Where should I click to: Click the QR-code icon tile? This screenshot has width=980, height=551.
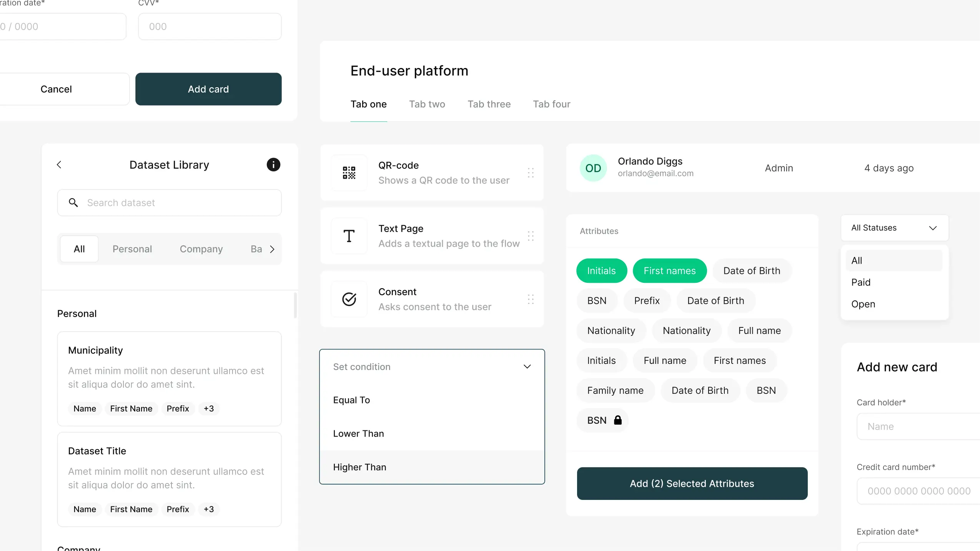[349, 173]
